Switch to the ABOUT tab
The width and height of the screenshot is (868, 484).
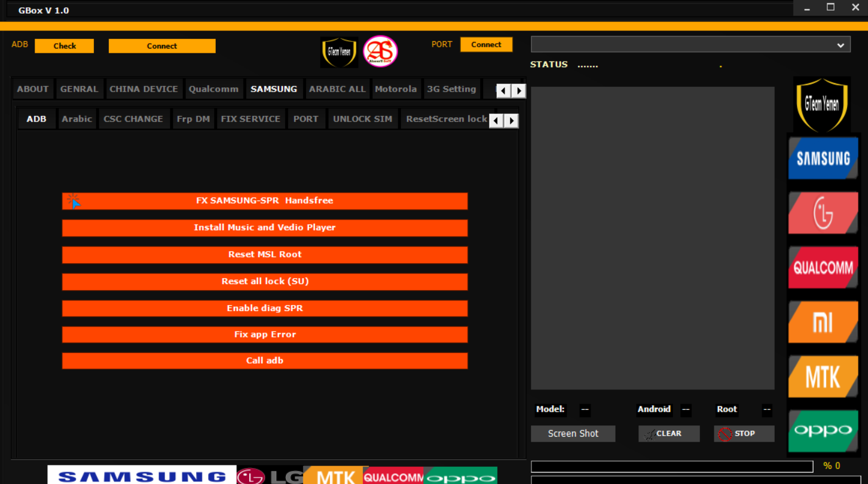(x=33, y=89)
